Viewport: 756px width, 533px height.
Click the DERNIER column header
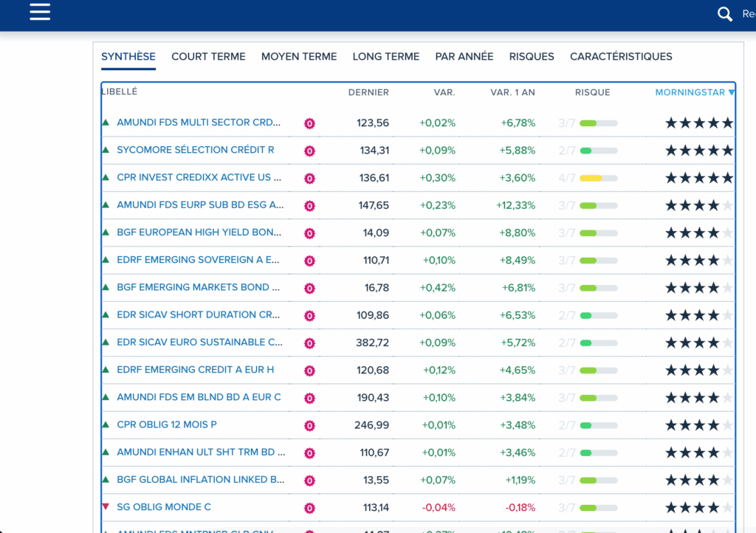[368, 92]
